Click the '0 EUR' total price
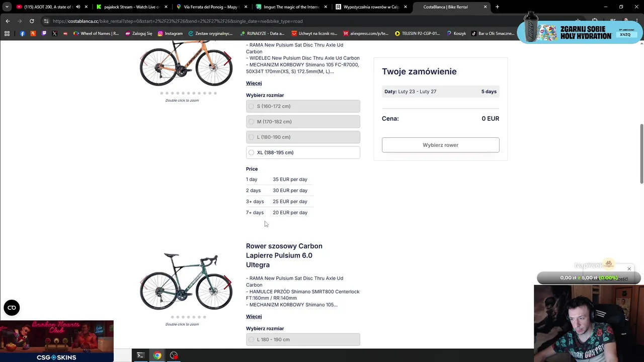 click(490, 119)
